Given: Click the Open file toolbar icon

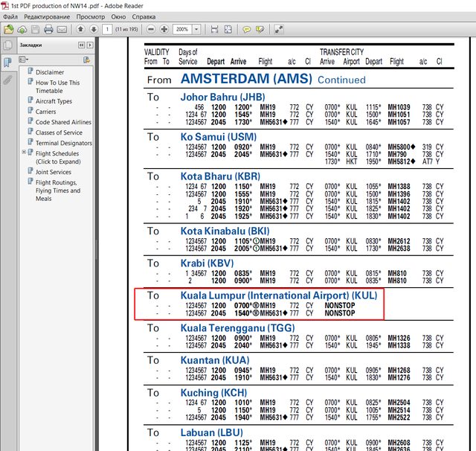Looking at the screenshot, I should point(9,29).
